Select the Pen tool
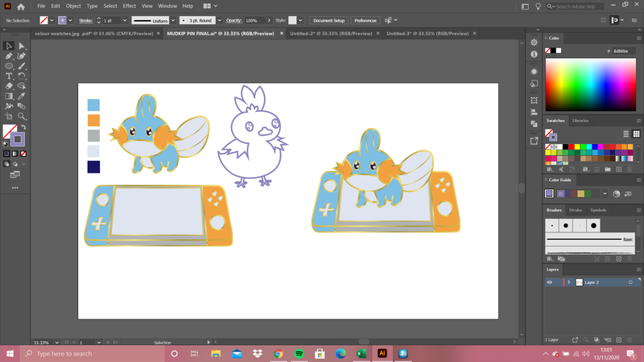Screen dimensions: 644x362 pos(9,56)
